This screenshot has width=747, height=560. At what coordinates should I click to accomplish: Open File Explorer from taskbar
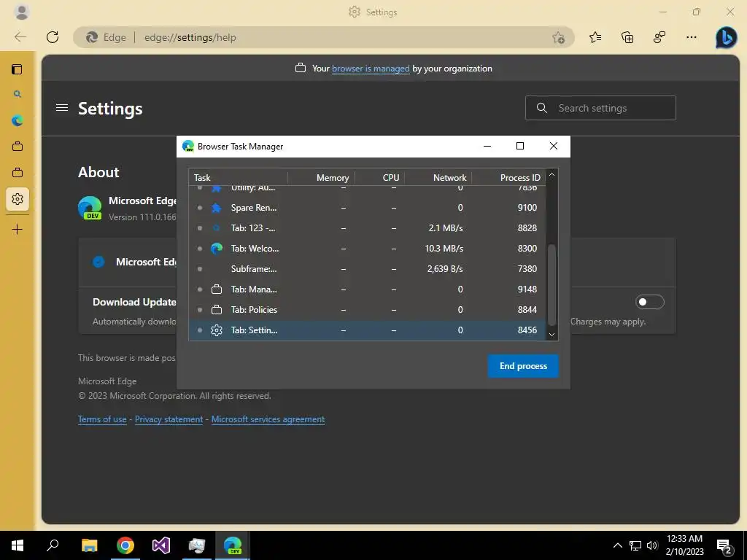pyautogui.click(x=89, y=545)
